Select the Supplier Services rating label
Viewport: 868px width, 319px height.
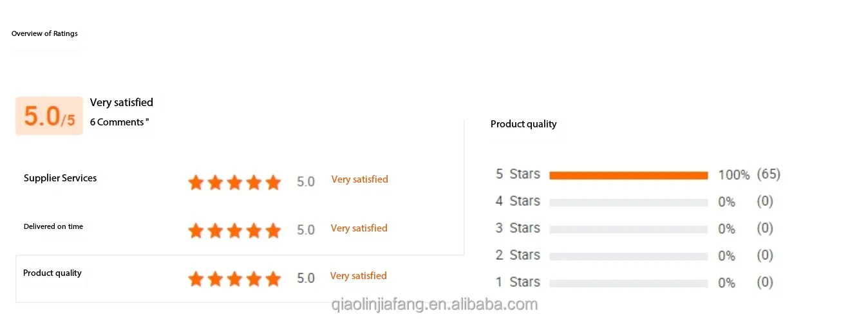click(x=61, y=178)
